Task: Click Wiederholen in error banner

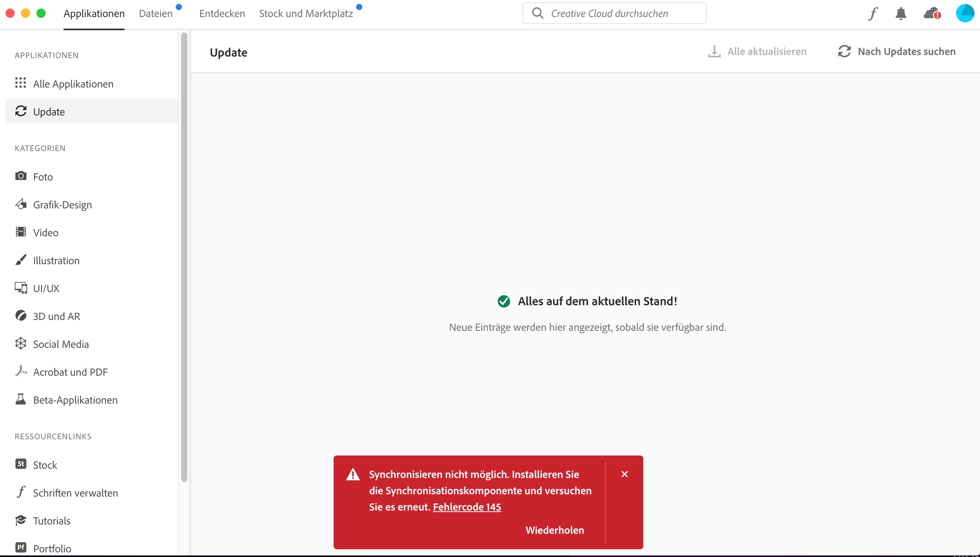Action: click(x=554, y=530)
